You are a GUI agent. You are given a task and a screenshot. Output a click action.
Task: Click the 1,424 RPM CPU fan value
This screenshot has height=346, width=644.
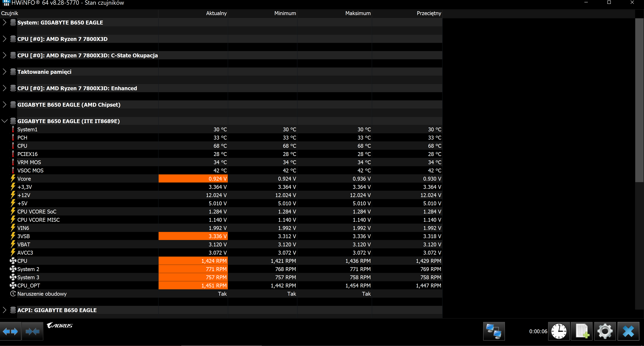[x=193, y=261]
